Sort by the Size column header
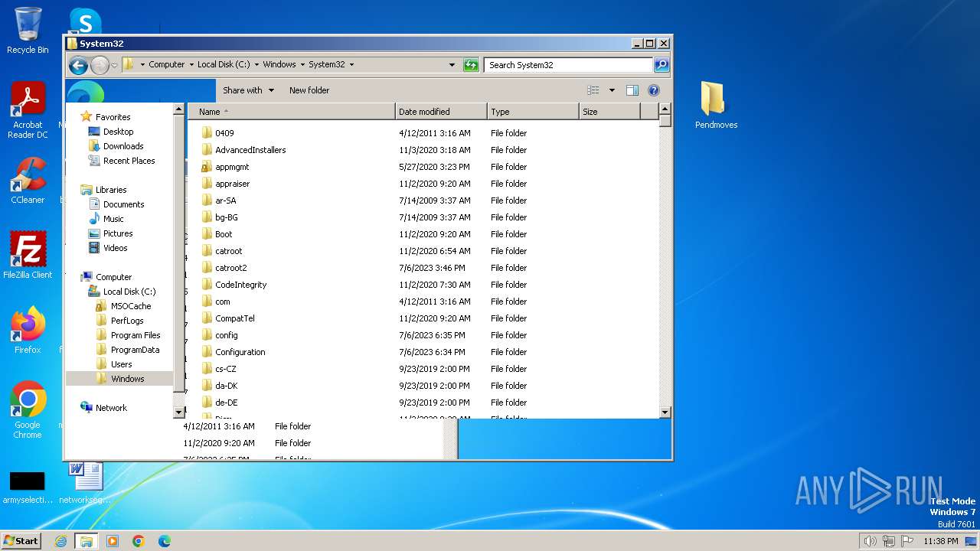Viewport: 980px width, 551px height. click(x=609, y=112)
